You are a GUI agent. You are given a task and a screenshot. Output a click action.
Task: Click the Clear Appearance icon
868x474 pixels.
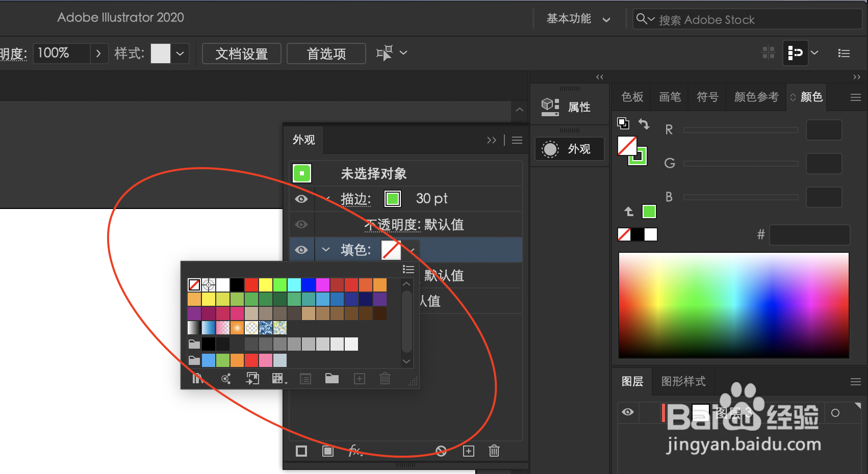pos(441,451)
